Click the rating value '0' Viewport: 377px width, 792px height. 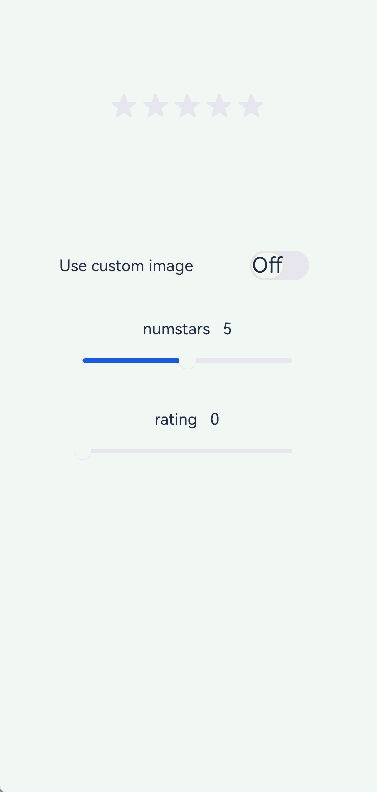215,420
